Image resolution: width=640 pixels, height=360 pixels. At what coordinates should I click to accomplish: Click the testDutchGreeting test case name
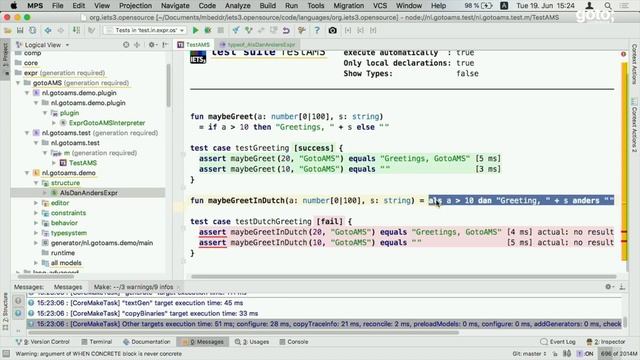273,222
